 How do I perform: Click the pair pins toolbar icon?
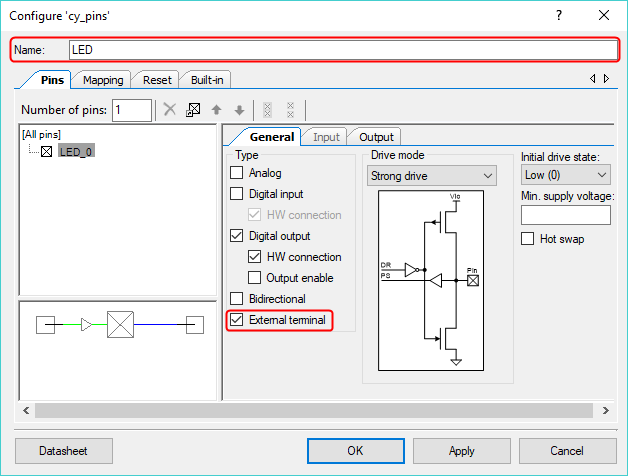point(265,110)
